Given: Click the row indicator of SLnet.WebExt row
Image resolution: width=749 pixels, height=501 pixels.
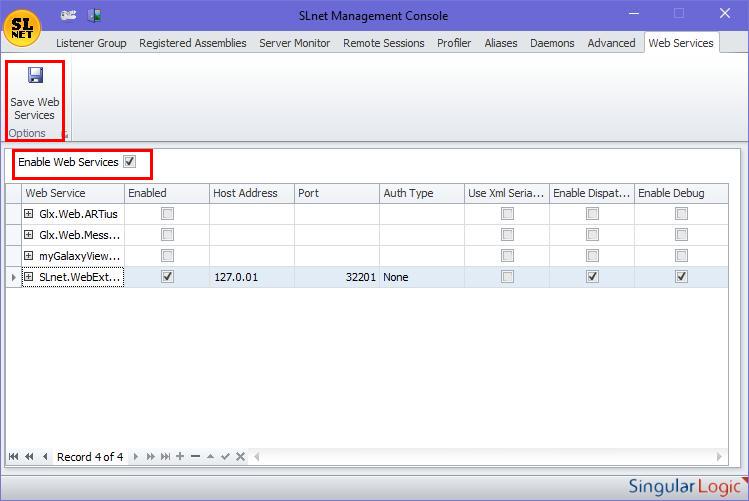Looking at the screenshot, I should point(14,277).
